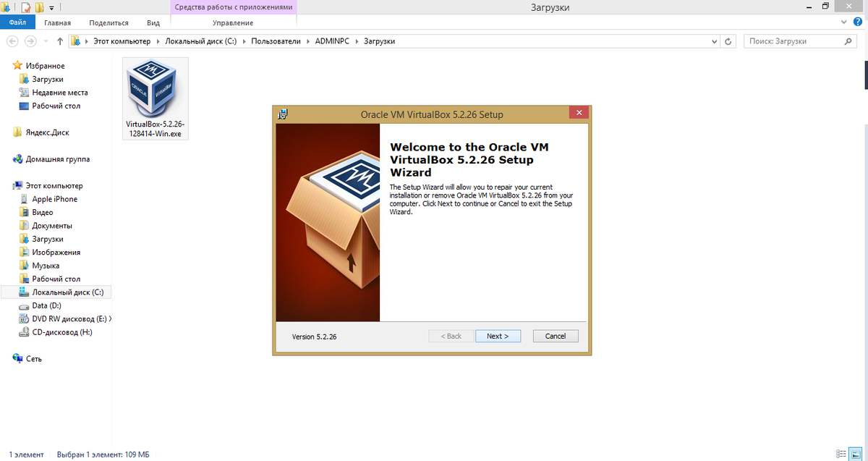This screenshot has height=461, width=868.
Task: Switch to details view
Action: pyautogui.click(x=843, y=454)
